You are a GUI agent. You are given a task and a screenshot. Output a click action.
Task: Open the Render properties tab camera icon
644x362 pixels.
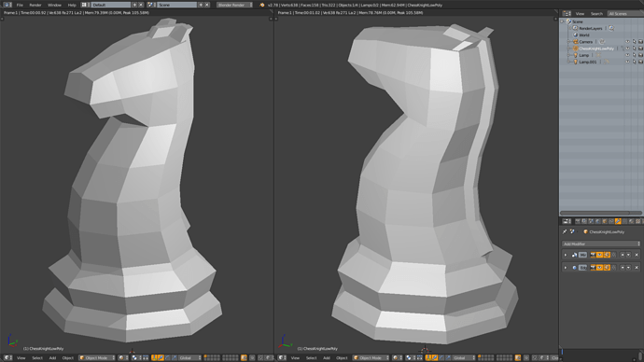(578, 221)
